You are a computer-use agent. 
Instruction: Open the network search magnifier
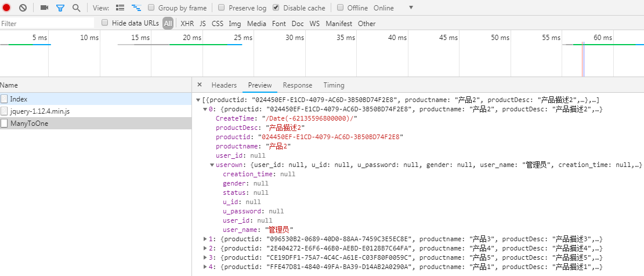[x=76, y=8]
